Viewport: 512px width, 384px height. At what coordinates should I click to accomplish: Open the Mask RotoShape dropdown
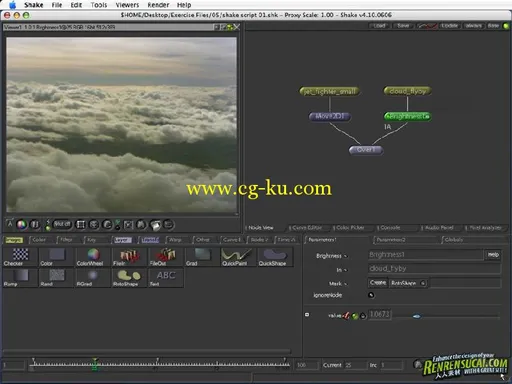point(408,283)
